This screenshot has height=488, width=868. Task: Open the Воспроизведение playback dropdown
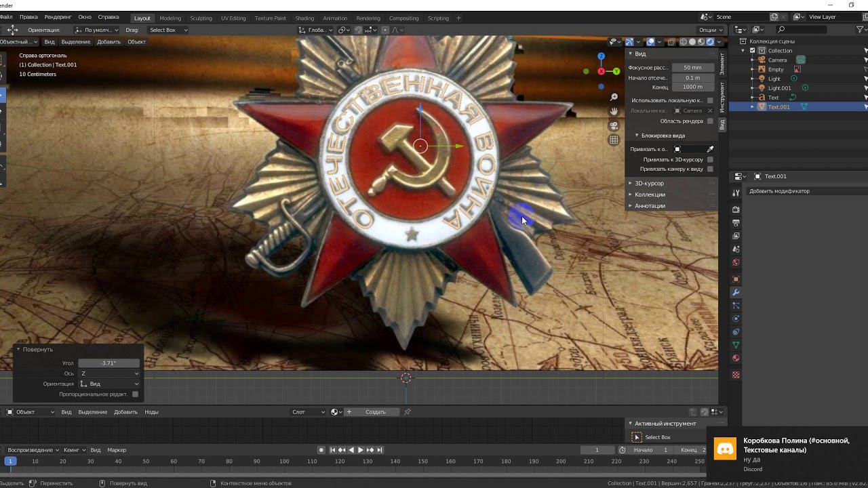pyautogui.click(x=33, y=450)
